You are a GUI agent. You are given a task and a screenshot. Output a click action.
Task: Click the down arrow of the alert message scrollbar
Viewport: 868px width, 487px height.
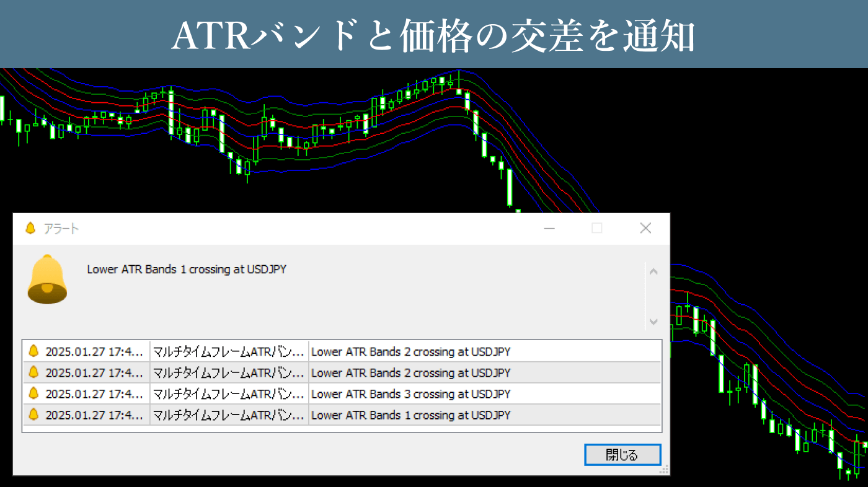tap(653, 322)
